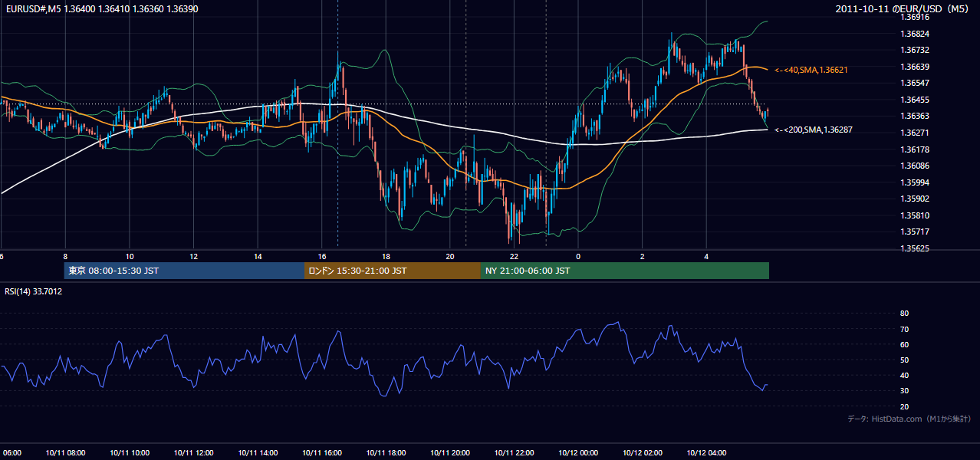Image resolution: width=980 pixels, height=460 pixels.
Task: Click price level 1.35717 on the axis
Action: [915, 232]
